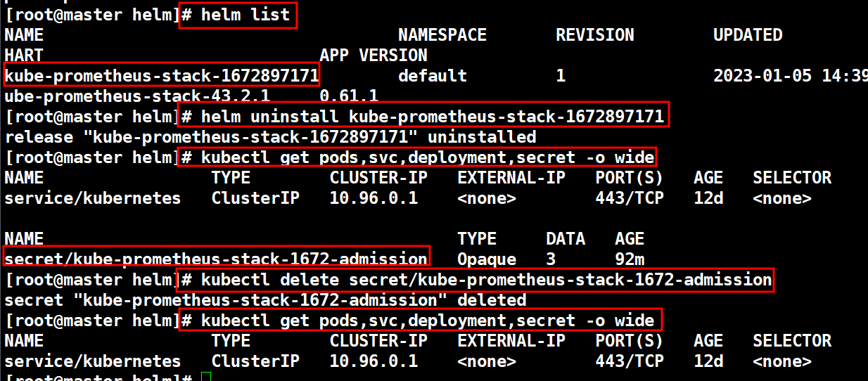
Task: Click the UPDATED column header
Action: (747, 35)
